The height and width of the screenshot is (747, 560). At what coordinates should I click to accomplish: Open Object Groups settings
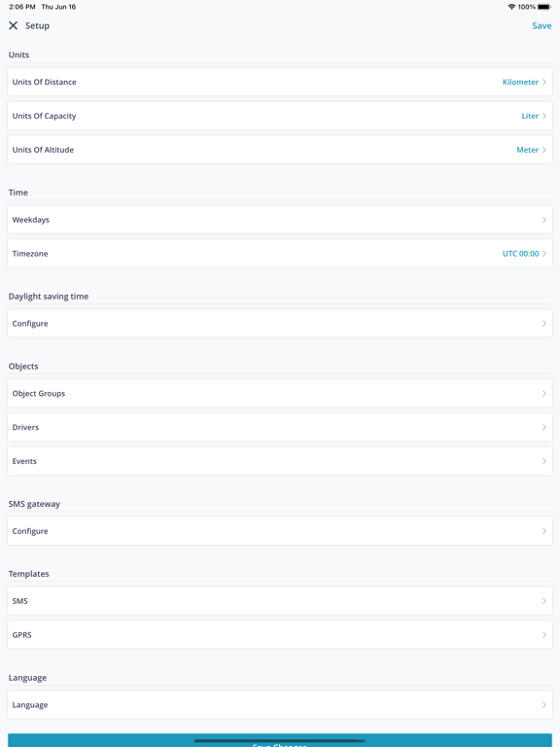[280, 394]
